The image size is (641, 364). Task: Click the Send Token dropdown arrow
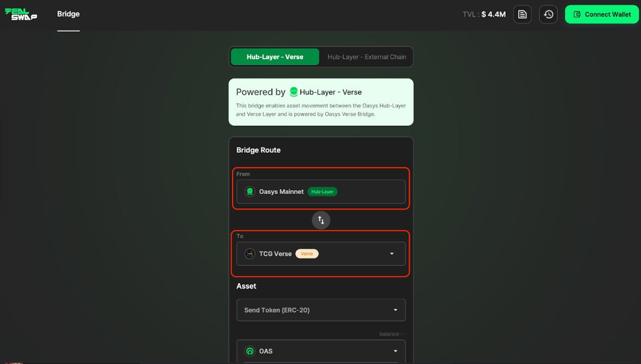(395, 310)
